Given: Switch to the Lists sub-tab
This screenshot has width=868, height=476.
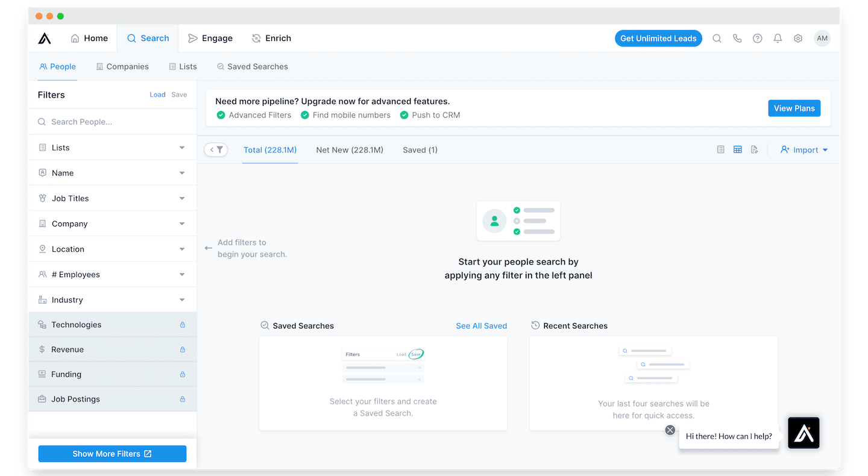Looking at the screenshot, I should click(x=183, y=66).
